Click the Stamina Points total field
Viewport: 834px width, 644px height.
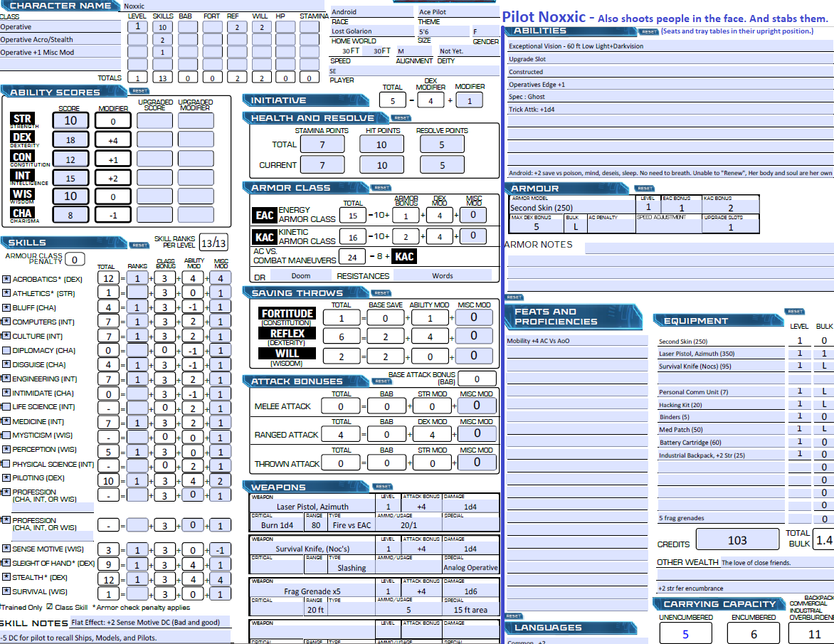322,144
